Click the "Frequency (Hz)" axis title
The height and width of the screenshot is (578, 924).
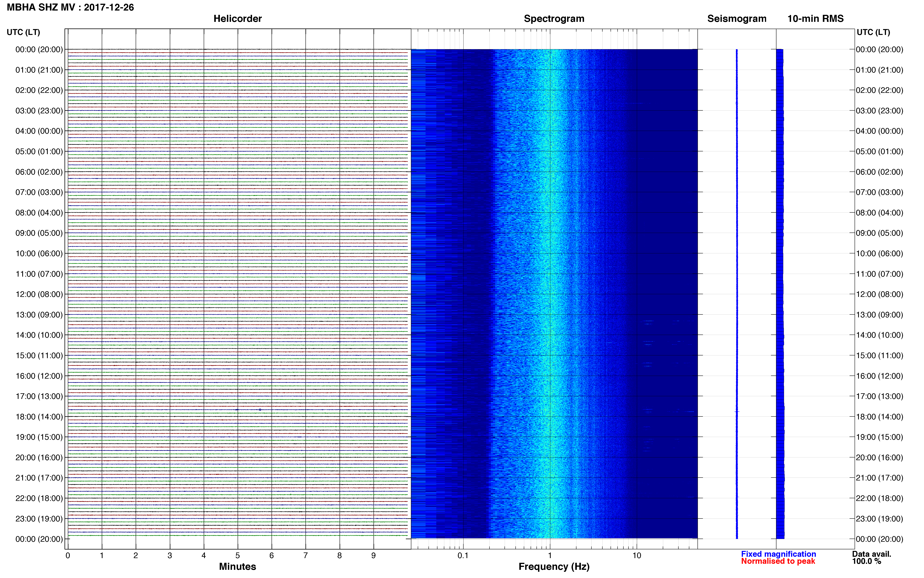(x=554, y=567)
